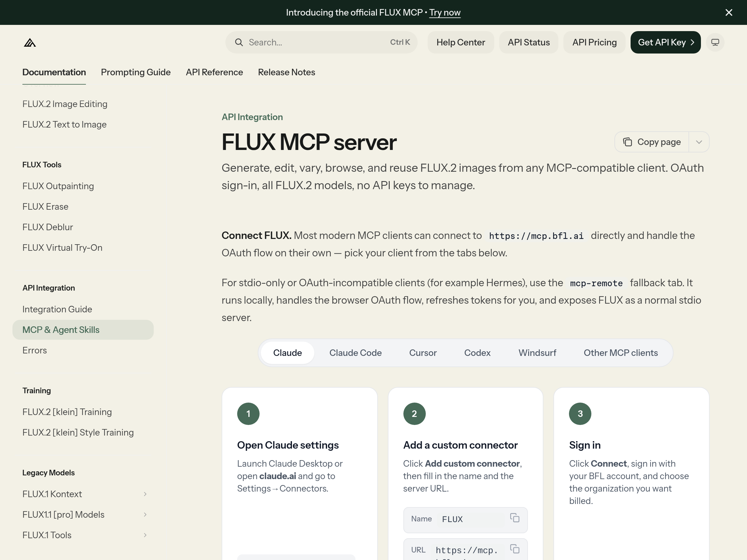Click the https://mcp.bfl.ai inline code
Screen dimensions: 747x560
tap(536, 236)
